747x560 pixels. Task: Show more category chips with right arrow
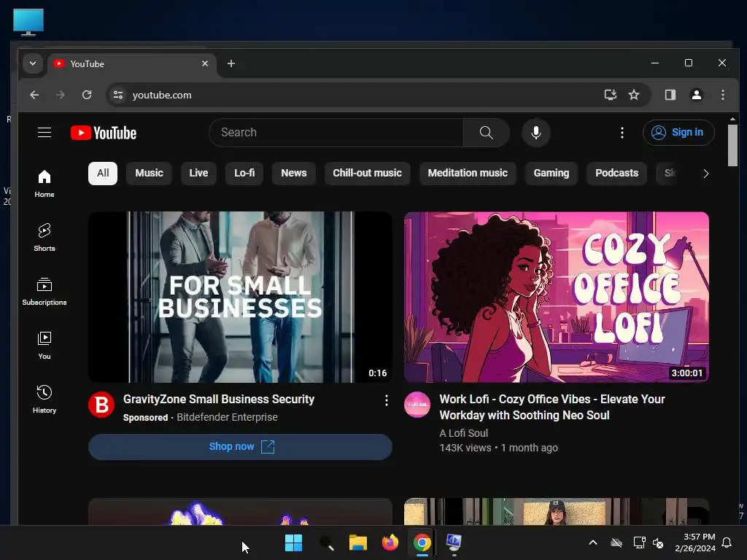point(705,174)
